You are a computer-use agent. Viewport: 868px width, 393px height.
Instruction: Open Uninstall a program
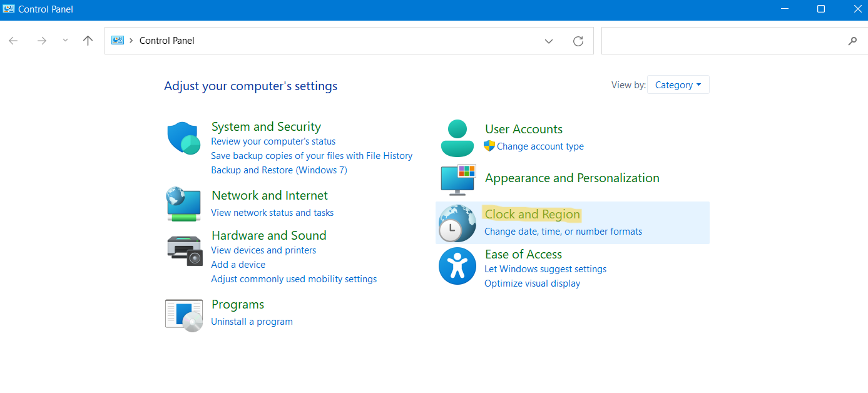click(252, 321)
